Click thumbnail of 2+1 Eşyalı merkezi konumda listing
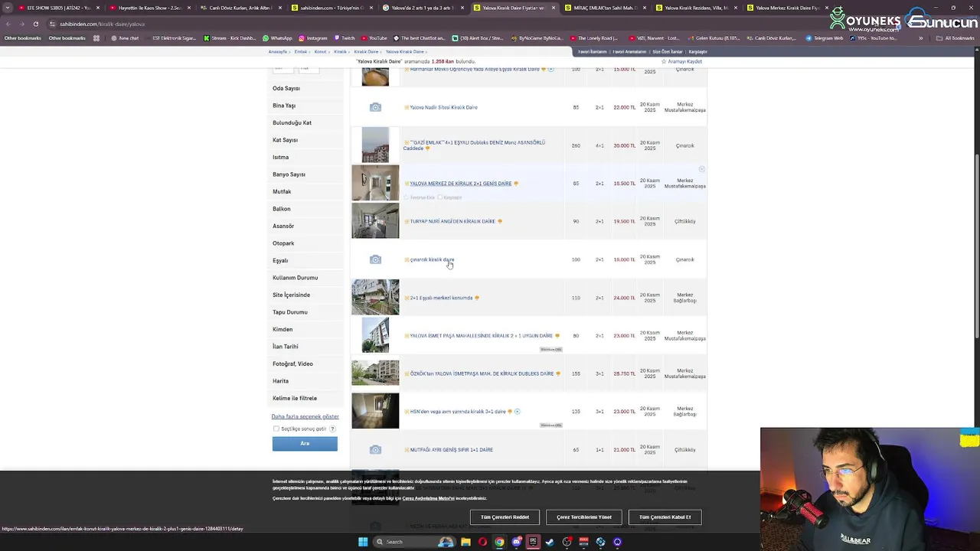This screenshot has width=980, height=551. pos(375,297)
